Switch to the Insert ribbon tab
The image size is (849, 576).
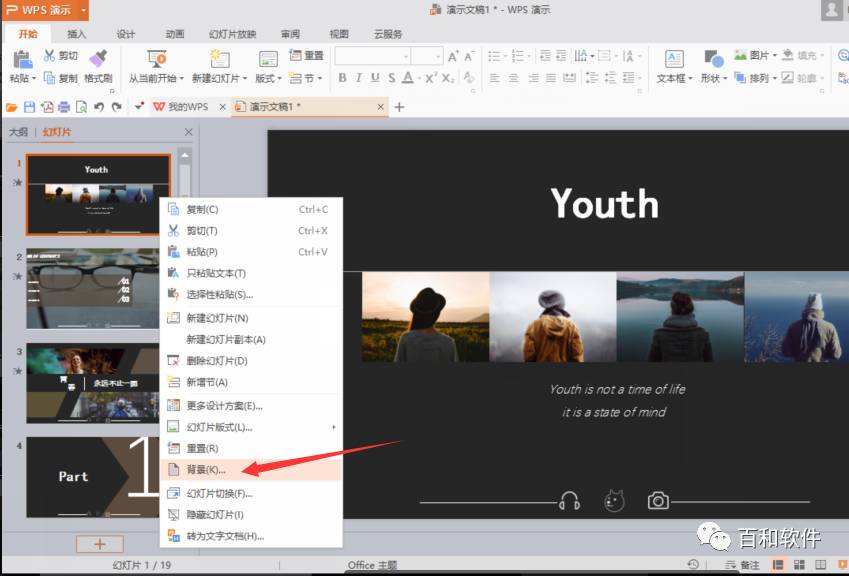pos(76,34)
